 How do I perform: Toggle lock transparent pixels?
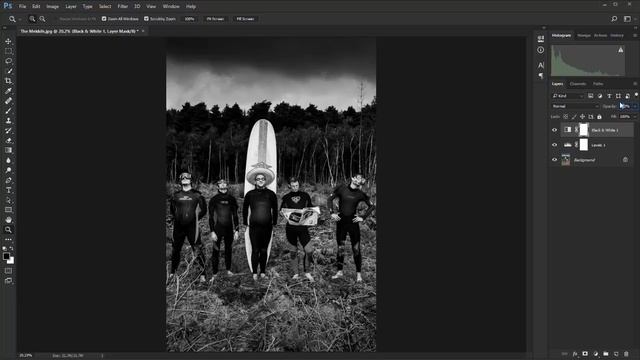click(566, 117)
